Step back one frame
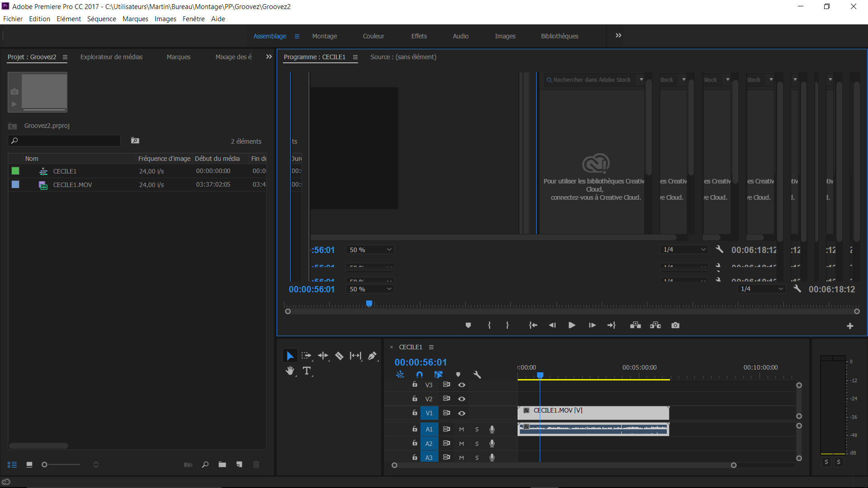868x488 pixels. coord(552,325)
